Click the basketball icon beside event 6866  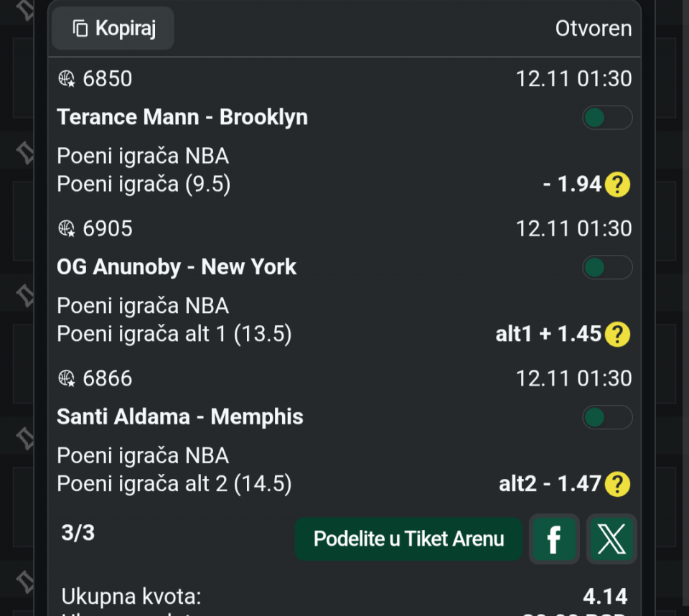(x=67, y=378)
